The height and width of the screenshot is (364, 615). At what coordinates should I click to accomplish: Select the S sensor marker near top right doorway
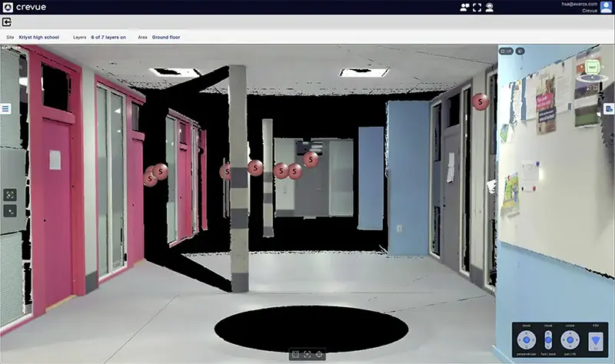click(x=480, y=101)
